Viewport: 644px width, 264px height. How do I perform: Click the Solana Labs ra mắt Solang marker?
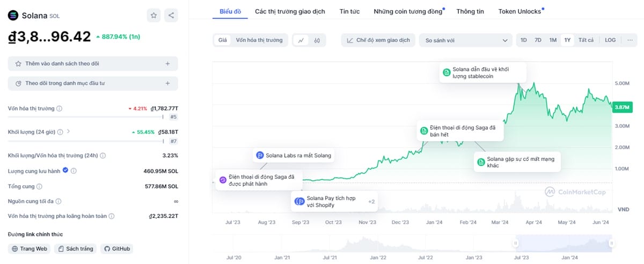294,156
